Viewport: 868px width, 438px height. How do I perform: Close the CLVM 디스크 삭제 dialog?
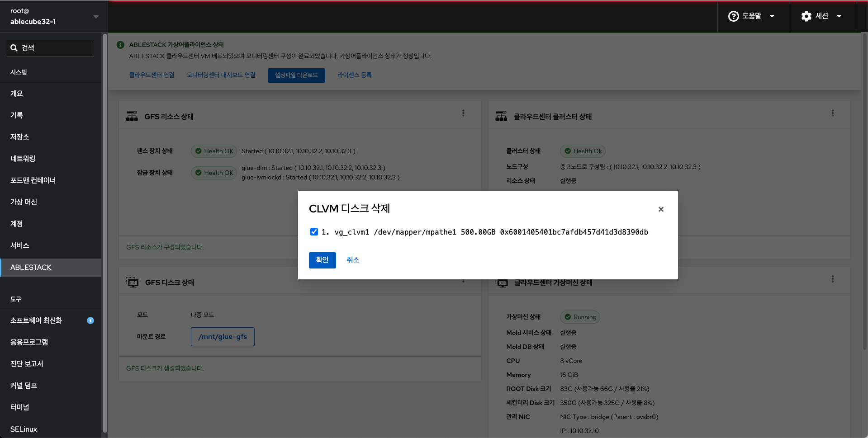[x=661, y=209]
